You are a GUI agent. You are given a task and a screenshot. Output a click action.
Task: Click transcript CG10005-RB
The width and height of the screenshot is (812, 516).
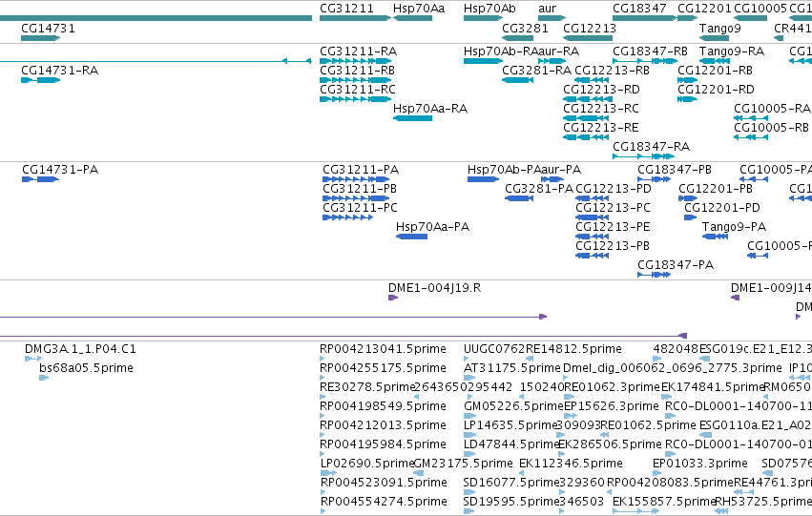(x=750, y=137)
